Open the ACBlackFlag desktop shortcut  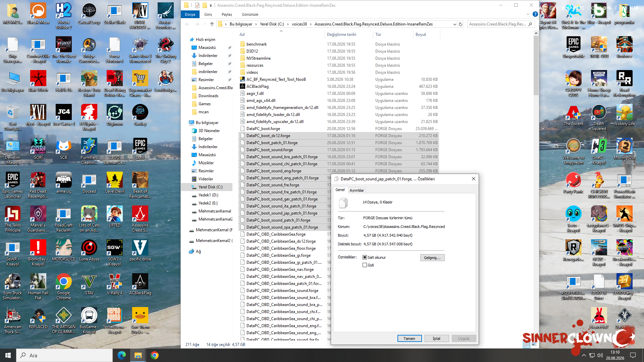[140, 285]
